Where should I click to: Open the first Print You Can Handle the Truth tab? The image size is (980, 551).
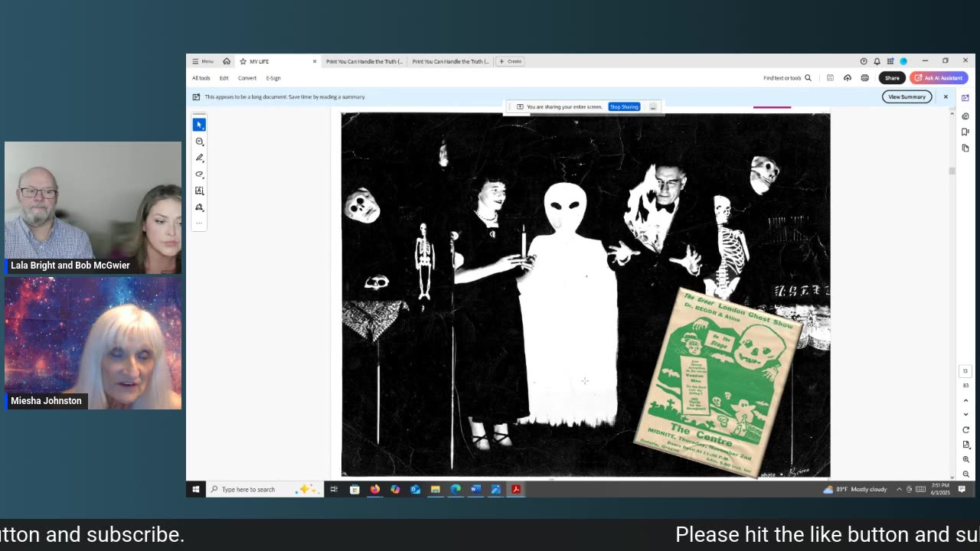(364, 61)
